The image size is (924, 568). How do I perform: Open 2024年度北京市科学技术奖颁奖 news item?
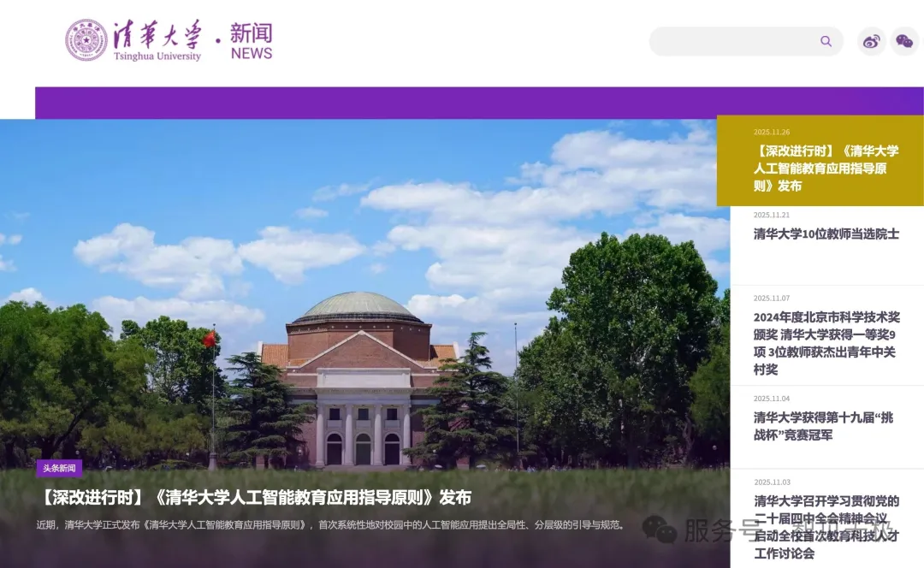pyautogui.click(x=826, y=343)
